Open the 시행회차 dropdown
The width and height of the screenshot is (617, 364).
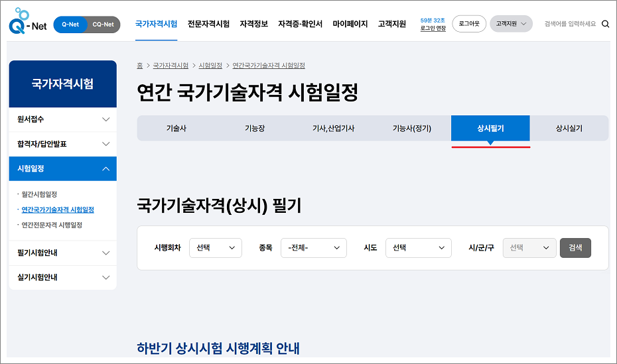[x=216, y=248]
